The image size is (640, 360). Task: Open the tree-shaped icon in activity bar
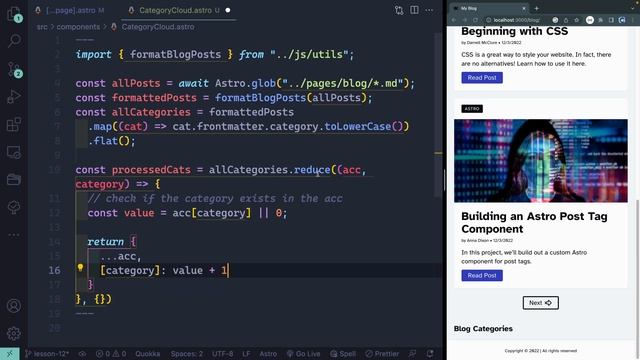(x=14, y=207)
